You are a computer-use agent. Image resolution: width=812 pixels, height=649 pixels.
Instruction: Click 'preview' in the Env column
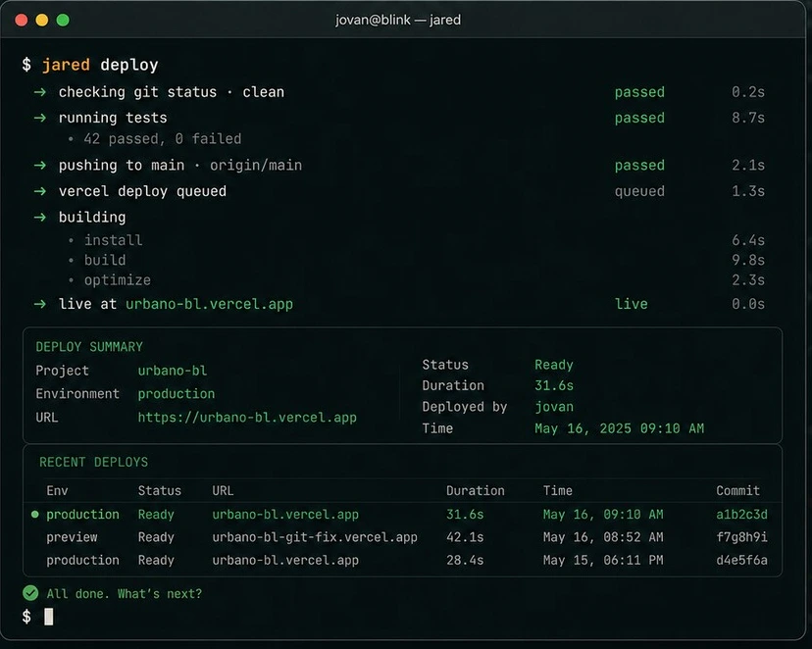coord(72,537)
